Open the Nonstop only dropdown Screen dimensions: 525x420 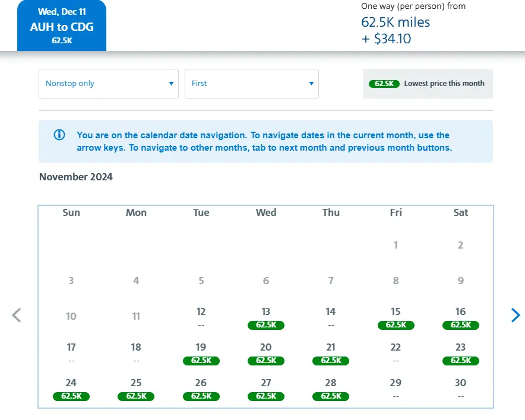pyautogui.click(x=108, y=84)
